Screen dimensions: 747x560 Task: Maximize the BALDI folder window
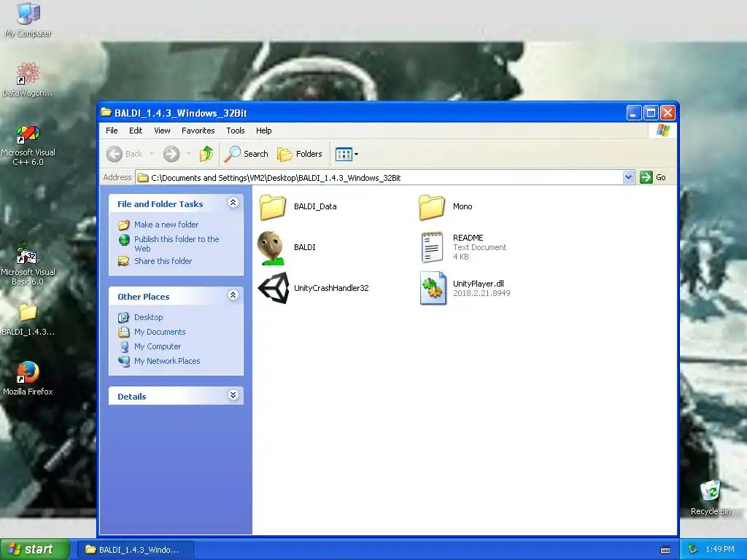point(651,113)
